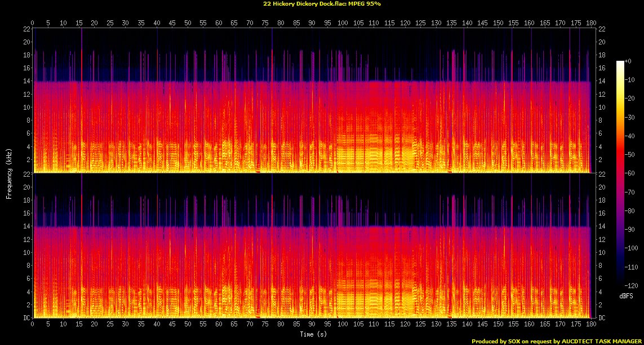Click the 135 second mark on top time axis
Image resolution: width=644 pixels, height=345 pixels.
pyautogui.click(x=451, y=23)
